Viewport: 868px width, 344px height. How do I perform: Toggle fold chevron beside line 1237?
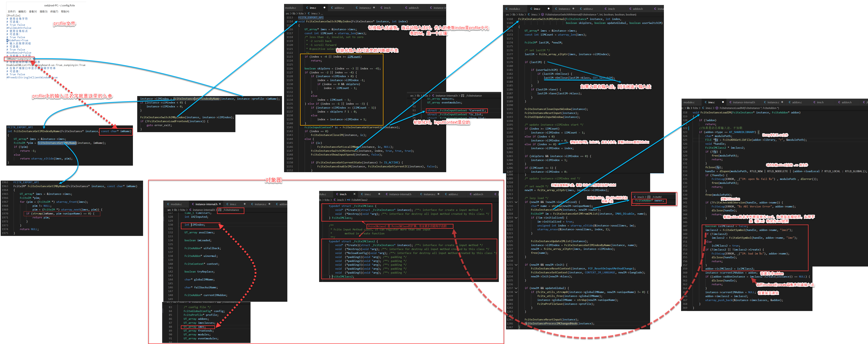tap(516, 288)
